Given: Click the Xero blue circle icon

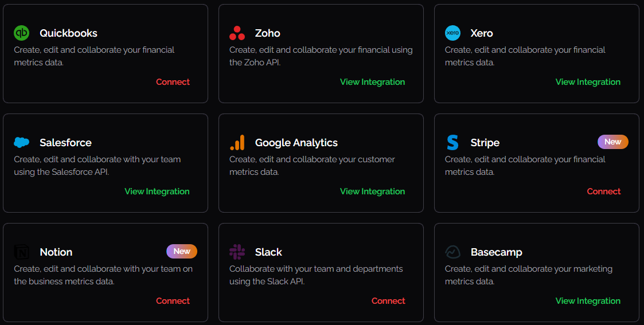Looking at the screenshot, I should [452, 33].
